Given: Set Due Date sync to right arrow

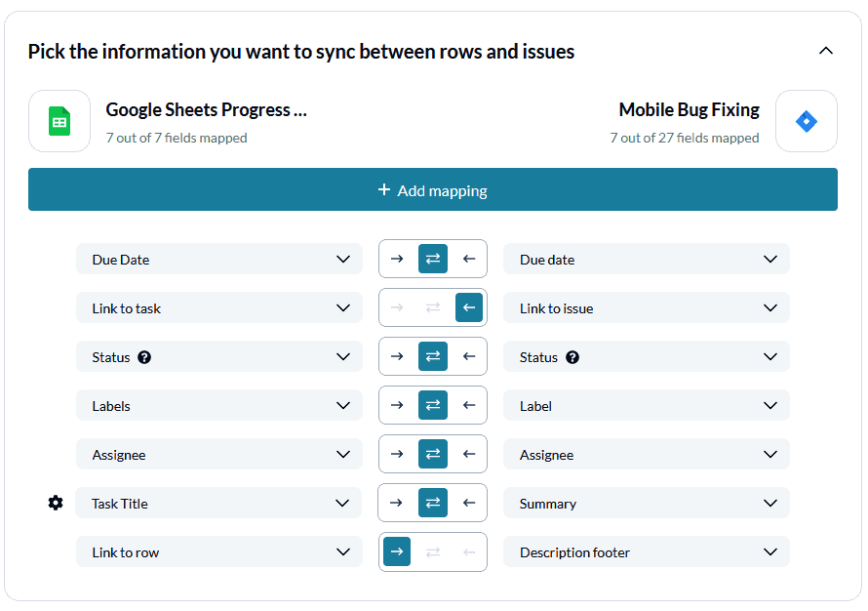Looking at the screenshot, I should 397,260.
